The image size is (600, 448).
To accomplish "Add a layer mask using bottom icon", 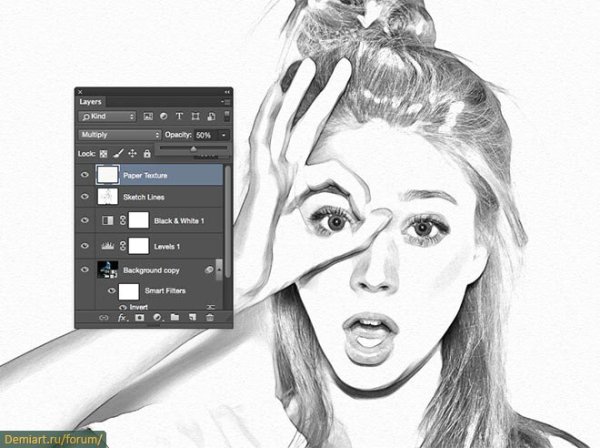I will click(x=140, y=317).
